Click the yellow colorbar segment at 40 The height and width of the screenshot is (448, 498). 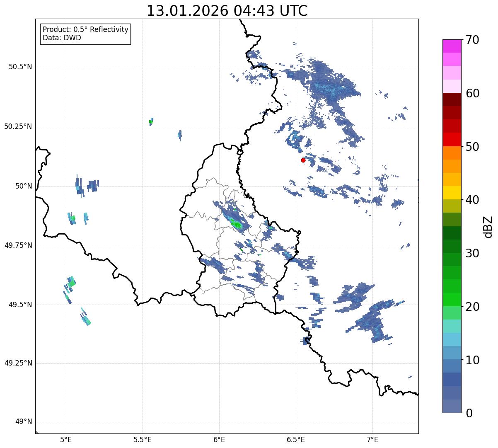click(x=452, y=193)
